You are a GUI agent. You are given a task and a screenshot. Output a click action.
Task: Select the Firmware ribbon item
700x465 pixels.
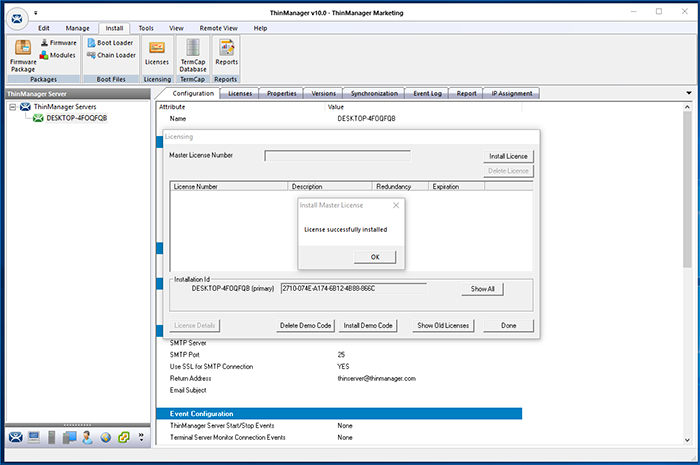pyautogui.click(x=59, y=43)
